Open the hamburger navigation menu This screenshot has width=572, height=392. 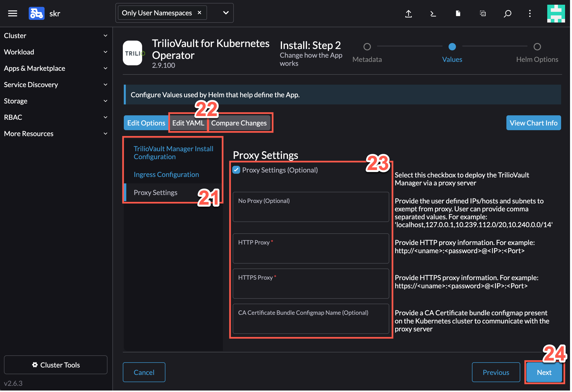click(12, 13)
